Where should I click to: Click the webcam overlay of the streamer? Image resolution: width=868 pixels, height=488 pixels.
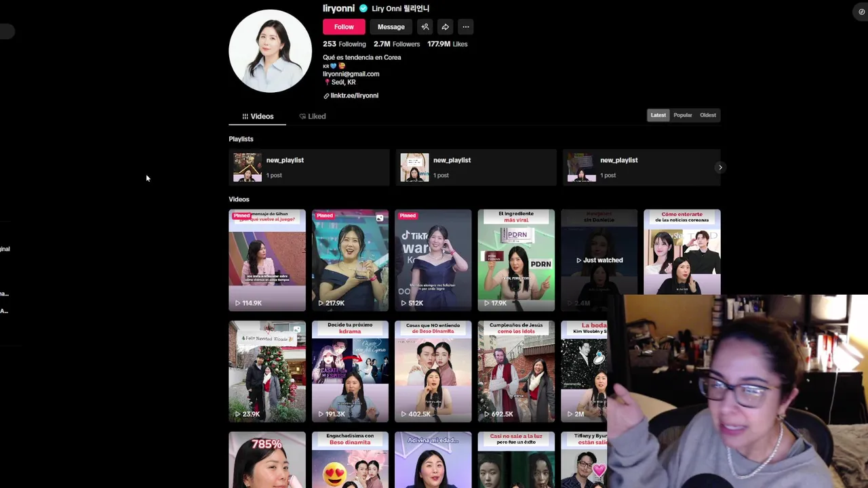[x=738, y=391]
